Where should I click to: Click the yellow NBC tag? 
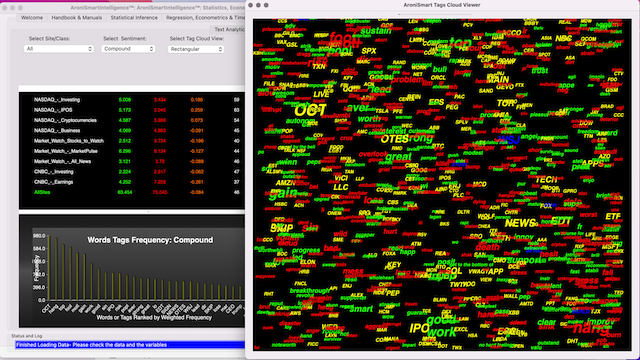564,39
